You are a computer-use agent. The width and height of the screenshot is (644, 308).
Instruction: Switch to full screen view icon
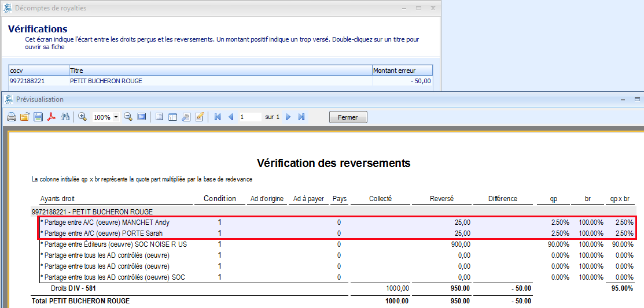point(141,117)
